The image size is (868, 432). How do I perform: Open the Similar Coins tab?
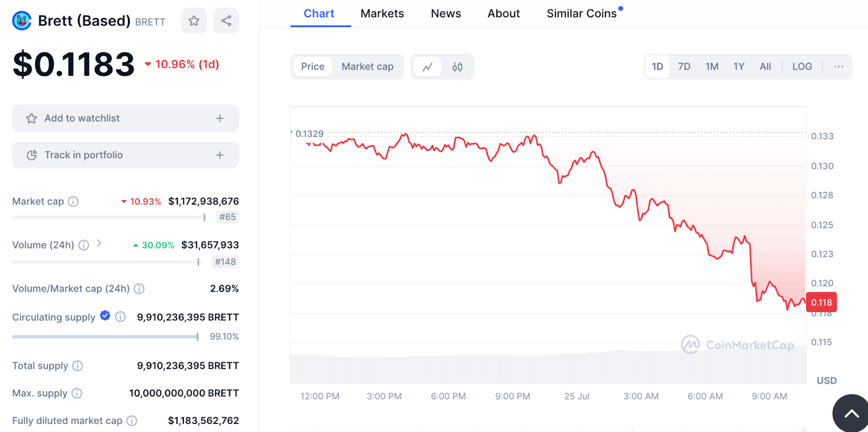(582, 14)
